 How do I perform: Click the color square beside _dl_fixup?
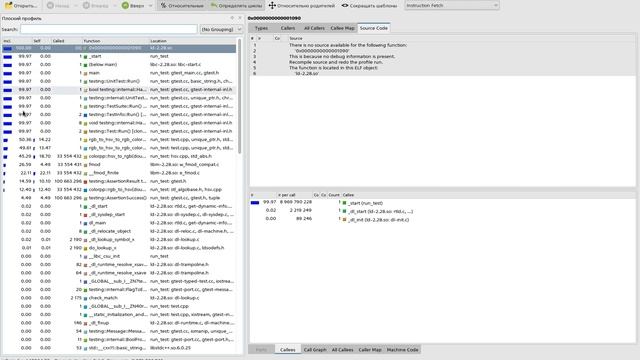point(85,323)
